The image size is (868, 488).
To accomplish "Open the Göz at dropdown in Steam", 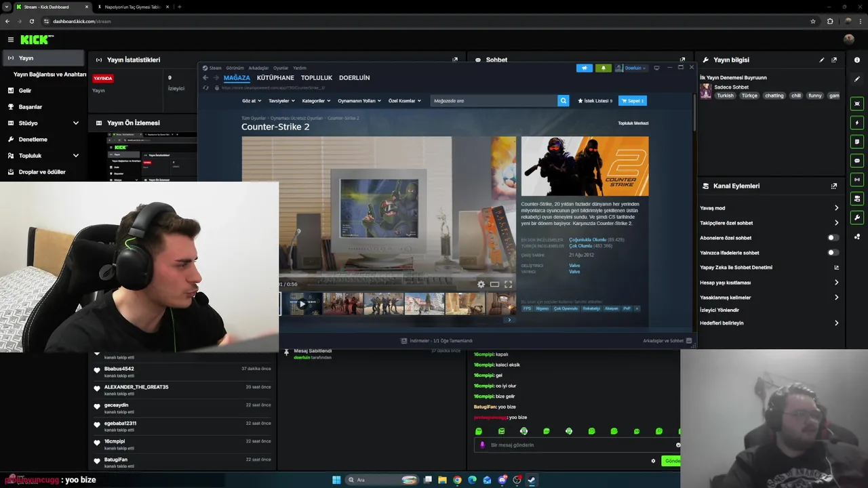I will point(251,101).
